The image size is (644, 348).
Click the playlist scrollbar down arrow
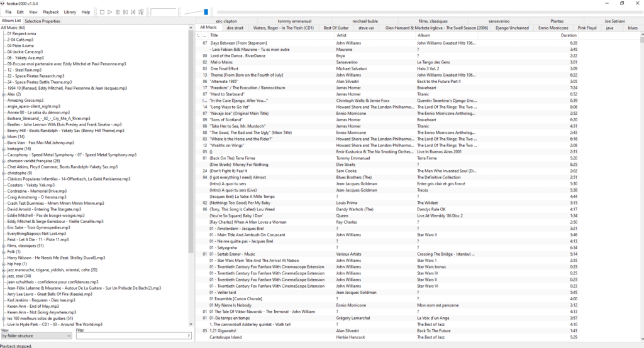(641, 339)
